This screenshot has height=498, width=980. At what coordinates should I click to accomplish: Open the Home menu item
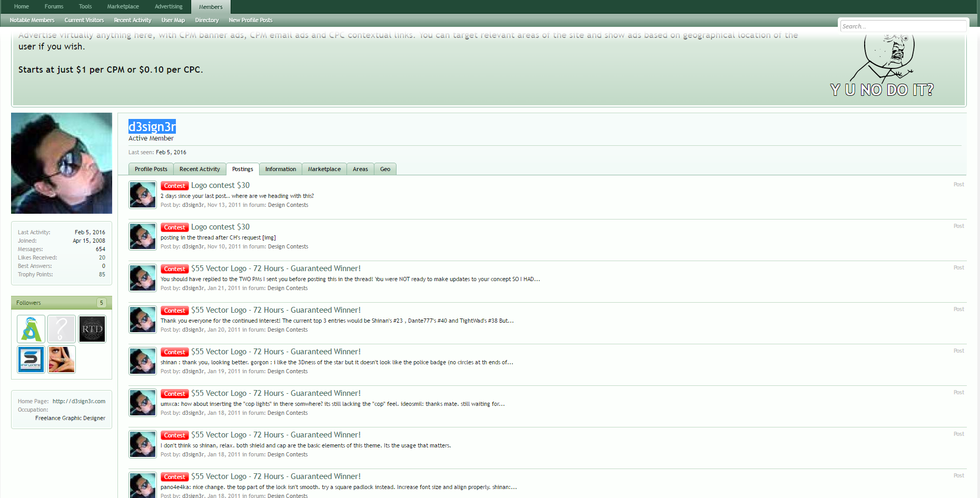[x=22, y=6]
